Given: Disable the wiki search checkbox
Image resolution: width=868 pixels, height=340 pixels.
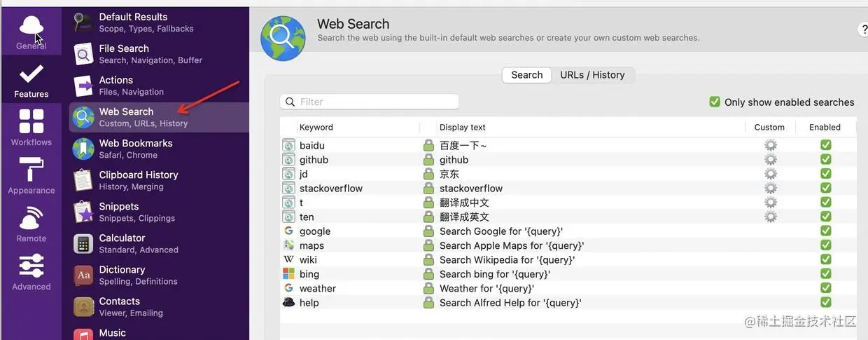Looking at the screenshot, I should (x=826, y=259).
